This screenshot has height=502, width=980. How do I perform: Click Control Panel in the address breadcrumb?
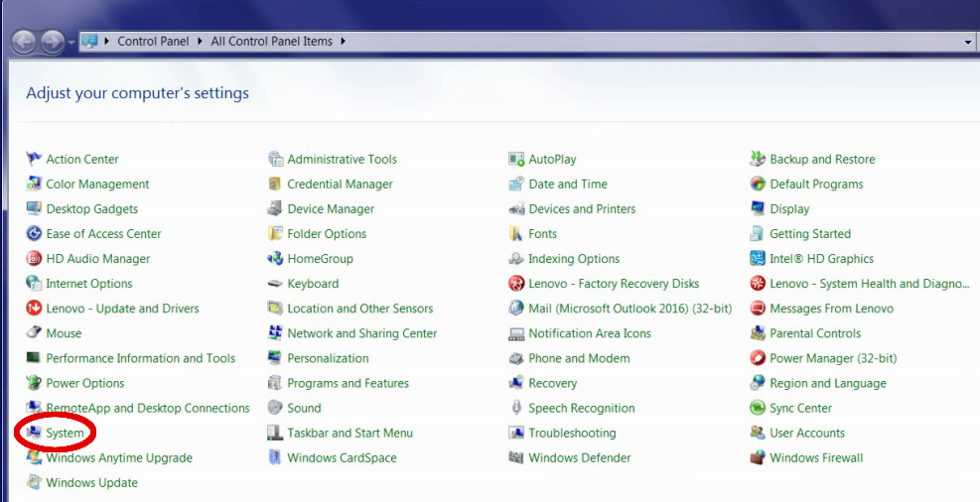(x=155, y=42)
